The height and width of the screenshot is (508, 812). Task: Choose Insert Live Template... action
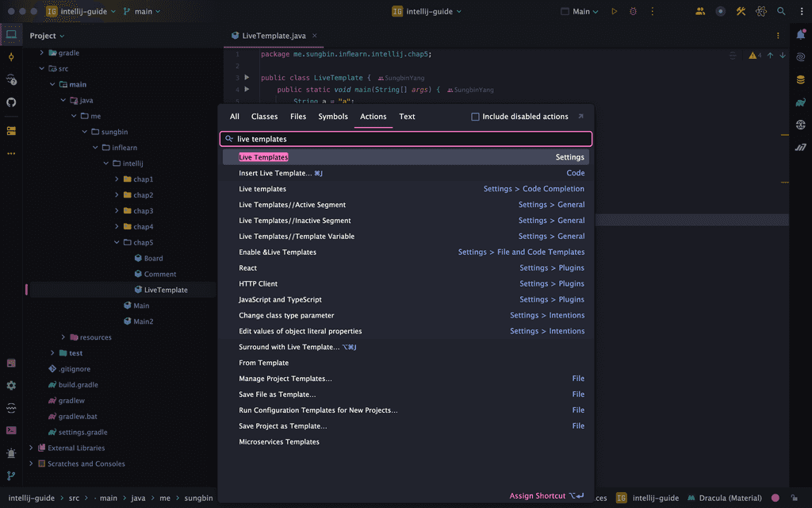tap(406, 173)
